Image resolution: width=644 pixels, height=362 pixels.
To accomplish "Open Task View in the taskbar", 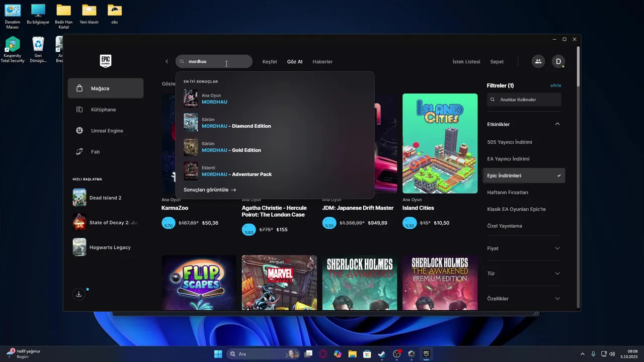I will coord(308,354).
